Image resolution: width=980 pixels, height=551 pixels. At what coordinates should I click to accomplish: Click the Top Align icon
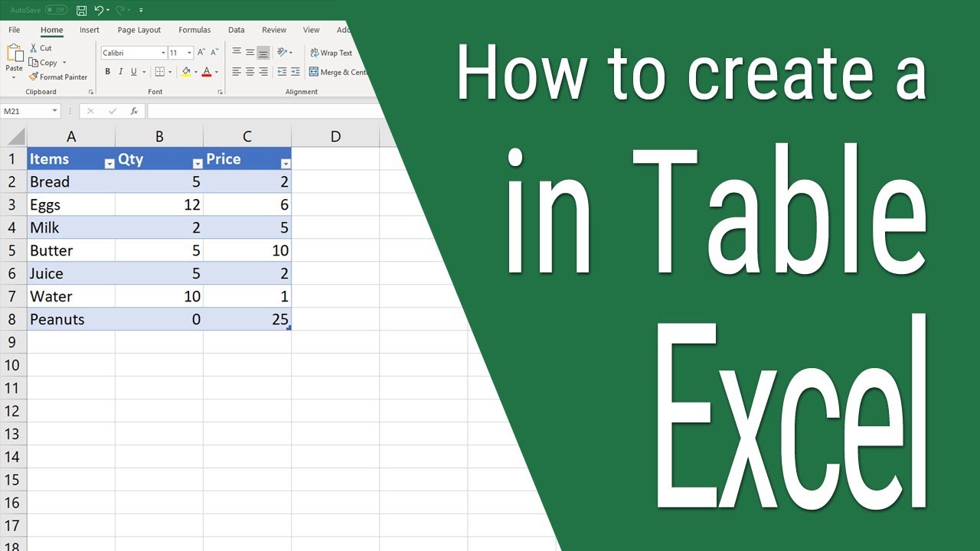[237, 52]
